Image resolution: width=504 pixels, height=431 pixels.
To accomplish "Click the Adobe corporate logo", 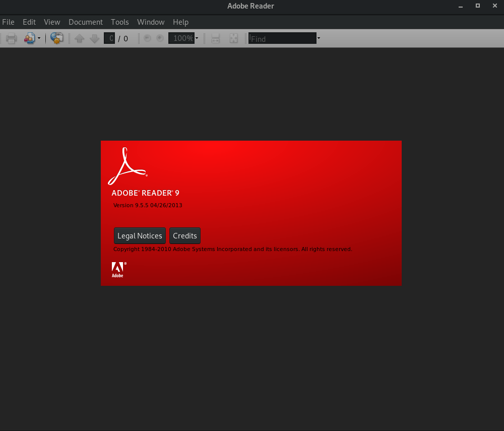I will coord(118,270).
